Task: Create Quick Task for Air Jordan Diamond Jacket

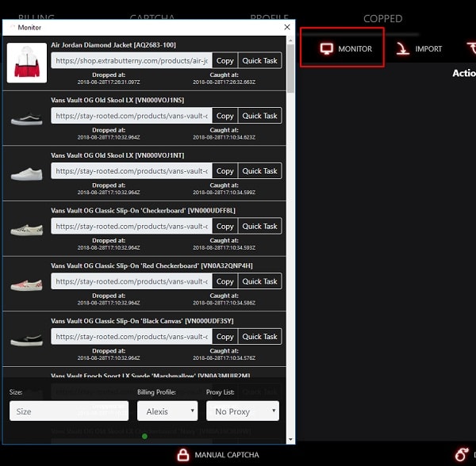Action: point(260,61)
